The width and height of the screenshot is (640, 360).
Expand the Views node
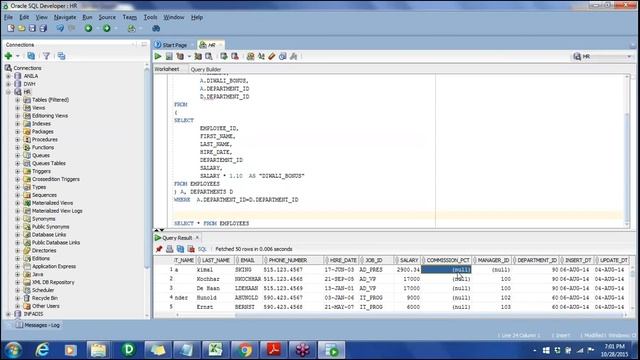coord(18,108)
